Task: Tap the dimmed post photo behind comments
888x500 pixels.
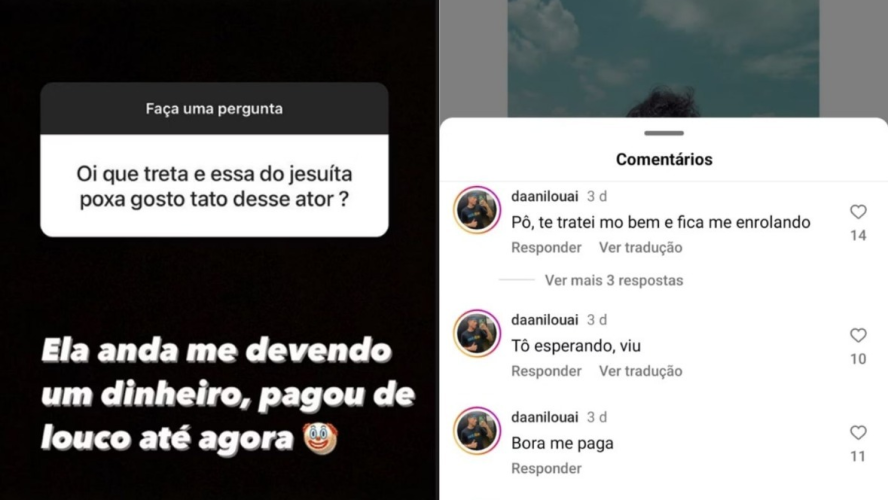Action: click(663, 58)
